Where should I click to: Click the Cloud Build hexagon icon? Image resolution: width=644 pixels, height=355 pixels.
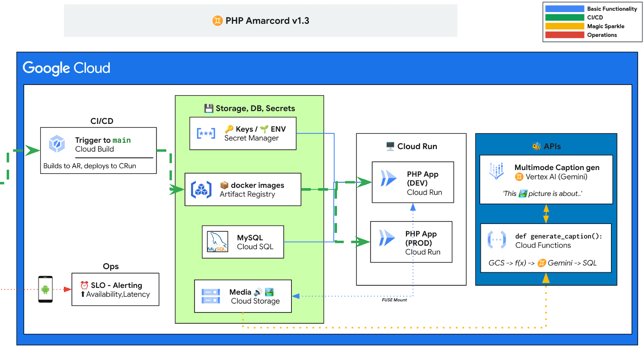click(57, 144)
